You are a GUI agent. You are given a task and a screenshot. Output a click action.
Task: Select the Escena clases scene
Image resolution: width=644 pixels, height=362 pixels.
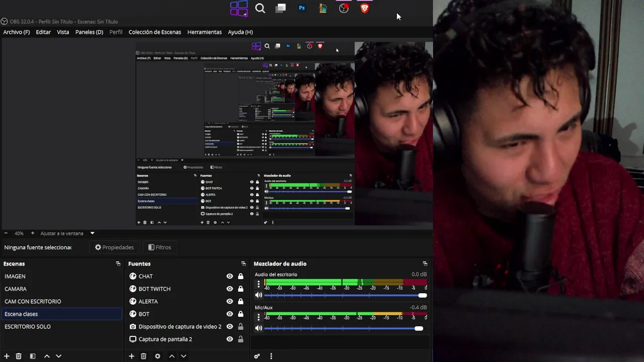coord(61,314)
